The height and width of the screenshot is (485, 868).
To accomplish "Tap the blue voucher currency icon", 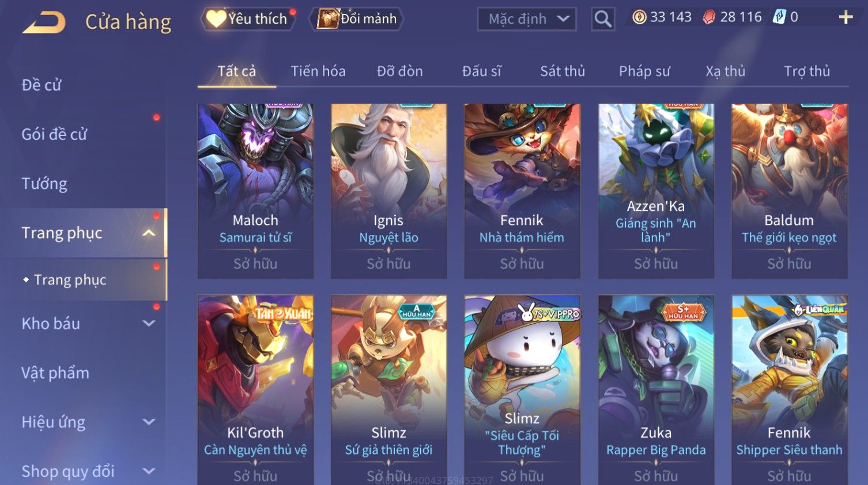I will click(x=779, y=17).
